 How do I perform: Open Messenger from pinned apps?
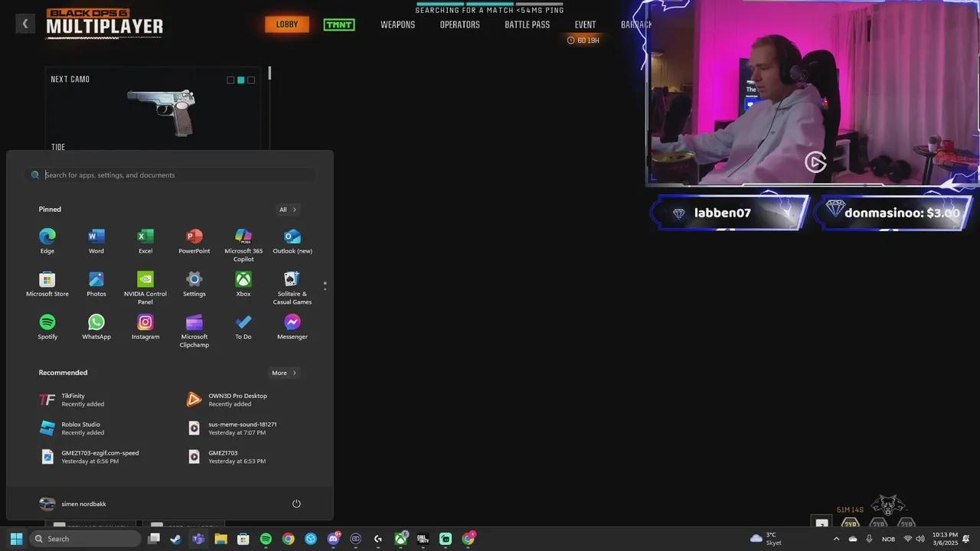tap(292, 326)
